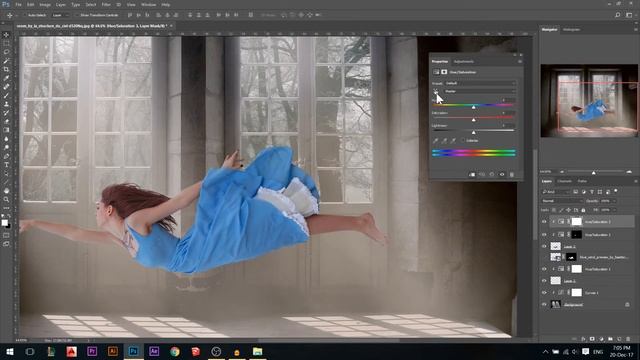Open the Filter menu
The image size is (640, 360).
coord(106,4)
